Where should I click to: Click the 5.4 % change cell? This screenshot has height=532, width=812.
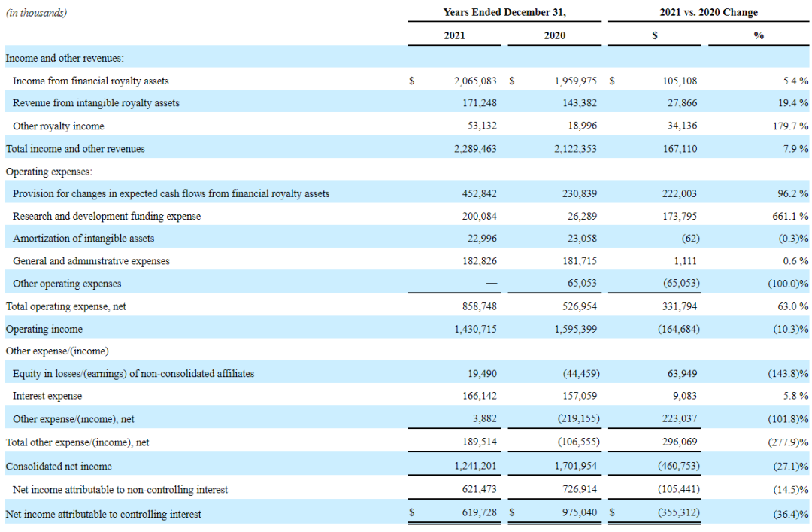click(795, 81)
